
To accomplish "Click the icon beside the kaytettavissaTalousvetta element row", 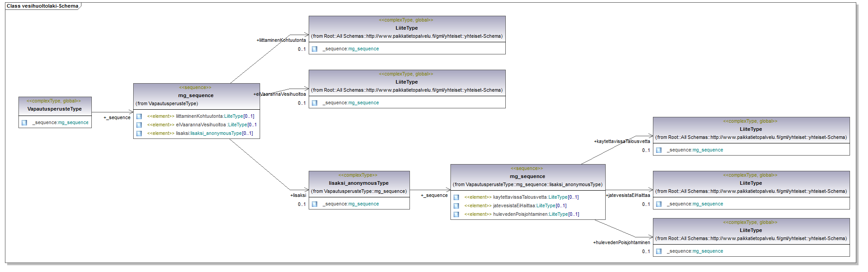I will pos(456,197).
